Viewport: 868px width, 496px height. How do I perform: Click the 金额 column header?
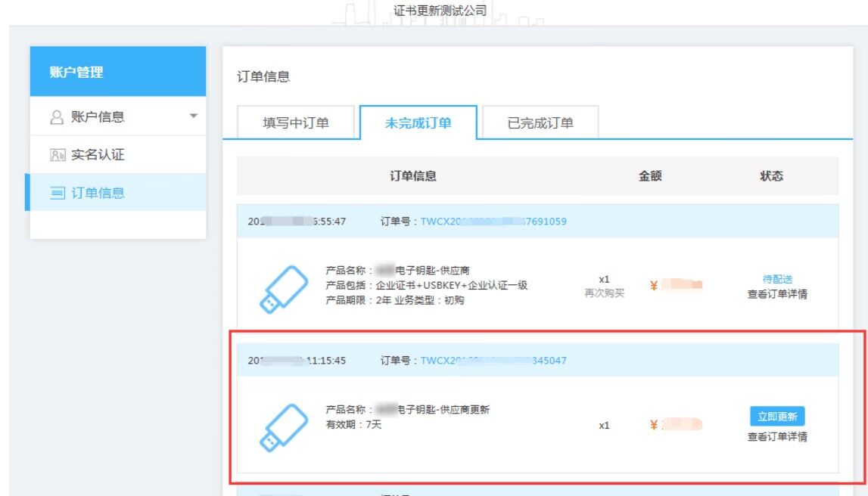coord(650,176)
